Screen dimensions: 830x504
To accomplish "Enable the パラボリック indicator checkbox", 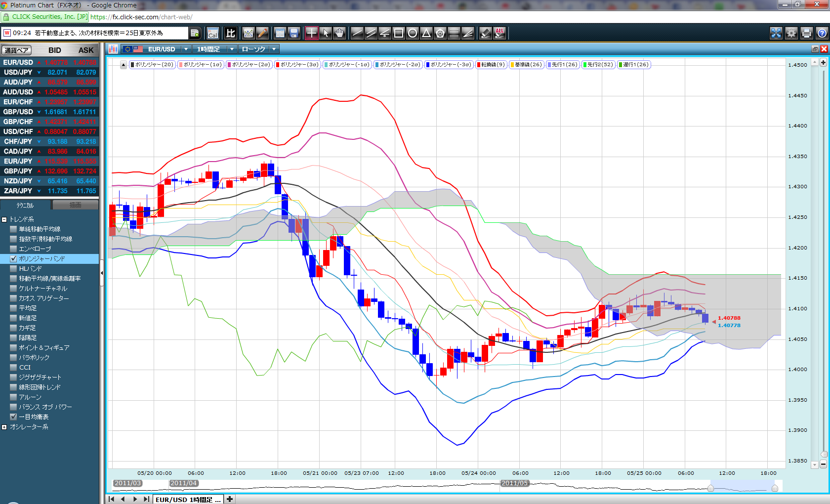I will click(x=14, y=358).
